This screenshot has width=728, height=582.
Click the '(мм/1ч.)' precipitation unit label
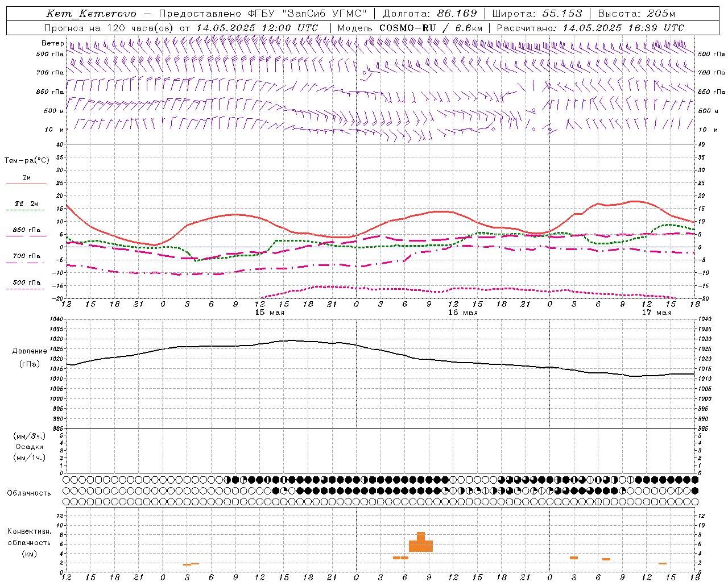click(30, 458)
